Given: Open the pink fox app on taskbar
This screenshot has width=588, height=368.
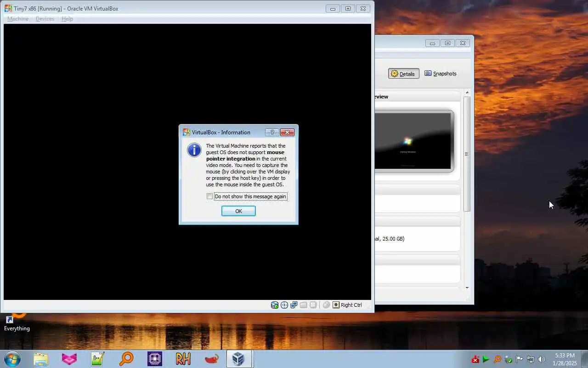Looking at the screenshot, I should click(x=69, y=359).
